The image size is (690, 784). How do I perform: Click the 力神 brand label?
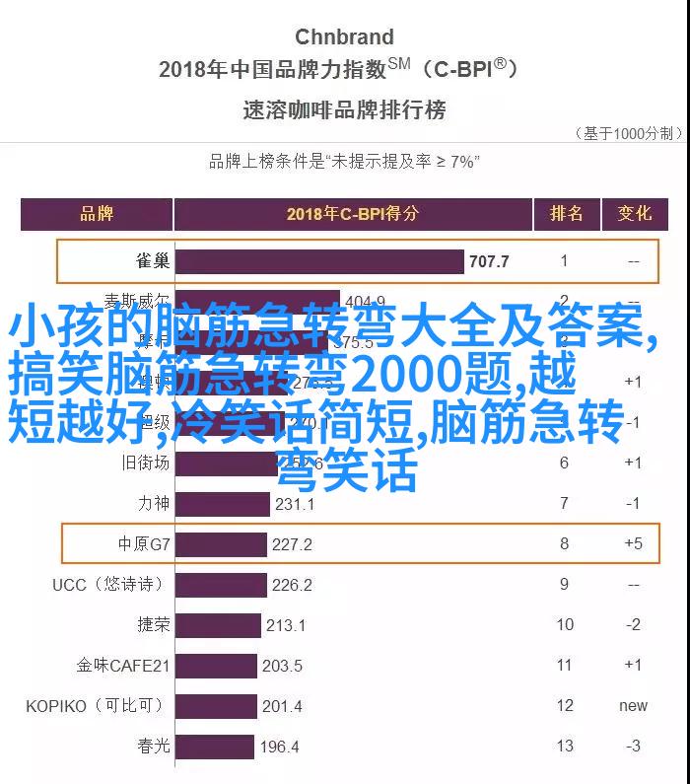tap(153, 503)
